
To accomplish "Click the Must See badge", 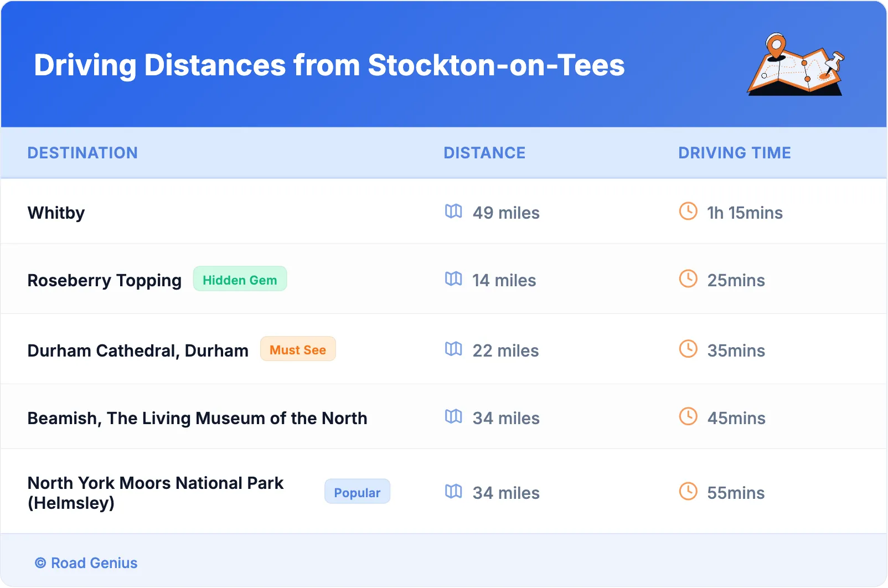I will click(x=298, y=349).
